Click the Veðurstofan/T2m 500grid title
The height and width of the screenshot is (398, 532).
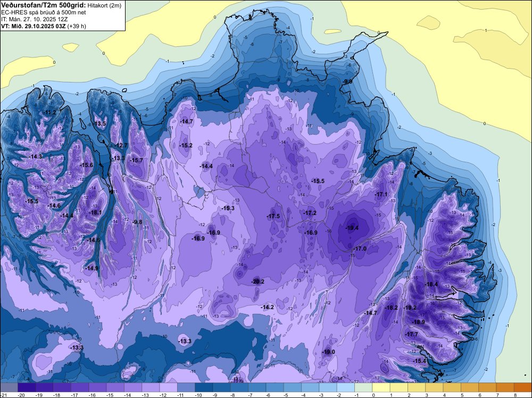click(44, 4)
